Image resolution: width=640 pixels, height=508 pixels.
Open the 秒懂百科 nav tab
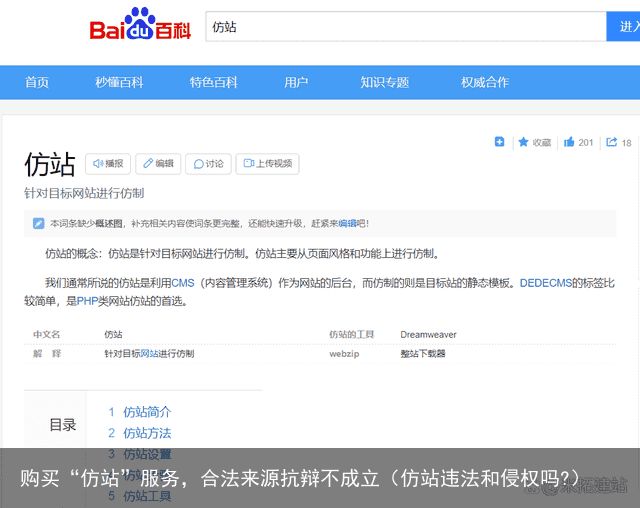[119, 82]
